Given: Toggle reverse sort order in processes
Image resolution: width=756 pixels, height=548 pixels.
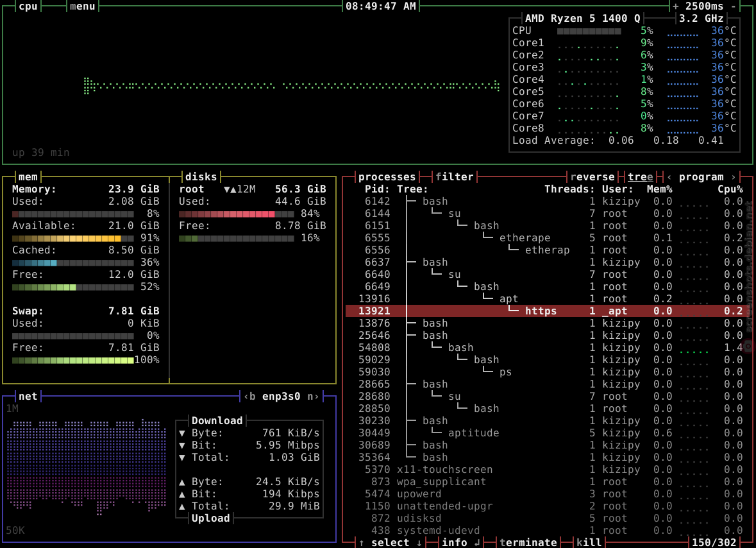Looking at the screenshot, I should (592, 177).
